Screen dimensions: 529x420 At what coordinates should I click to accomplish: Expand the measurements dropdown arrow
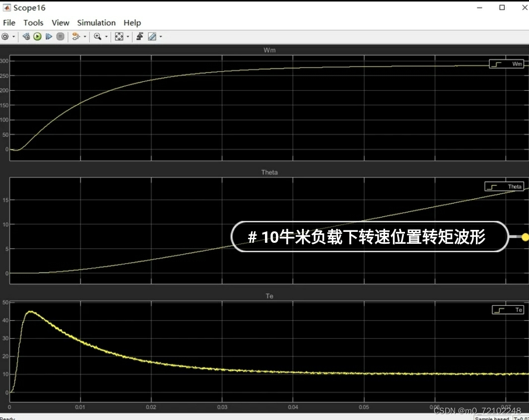(161, 36)
